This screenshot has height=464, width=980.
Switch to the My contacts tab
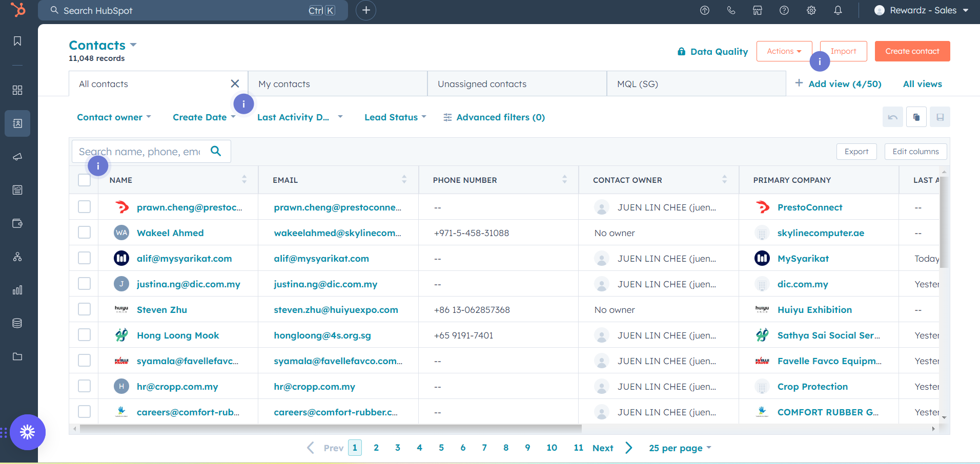point(338,84)
